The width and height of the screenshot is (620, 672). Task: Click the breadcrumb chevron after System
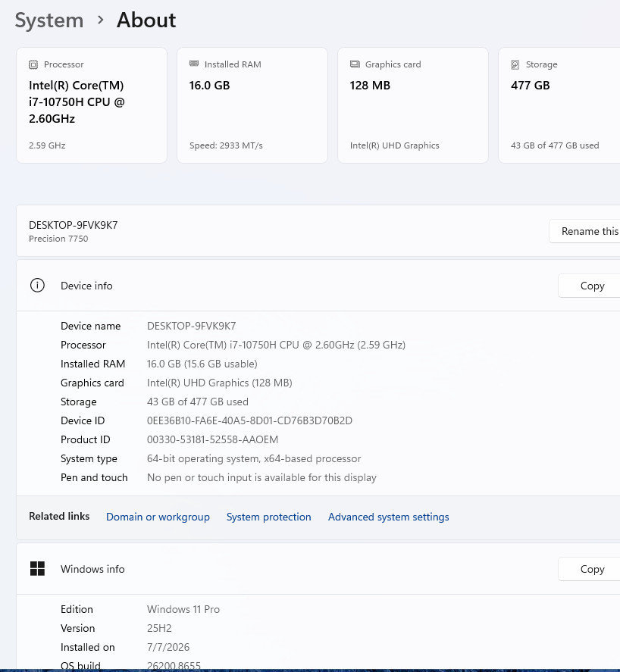tap(100, 20)
